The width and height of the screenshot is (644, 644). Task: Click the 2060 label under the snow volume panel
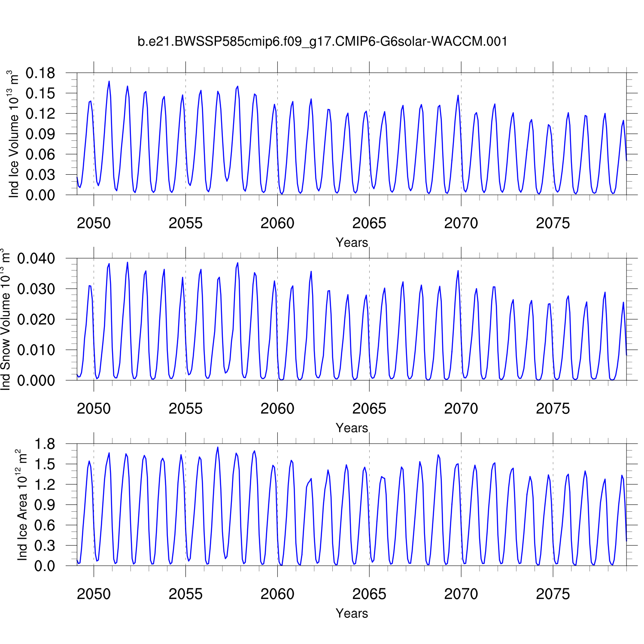[277, 409]
